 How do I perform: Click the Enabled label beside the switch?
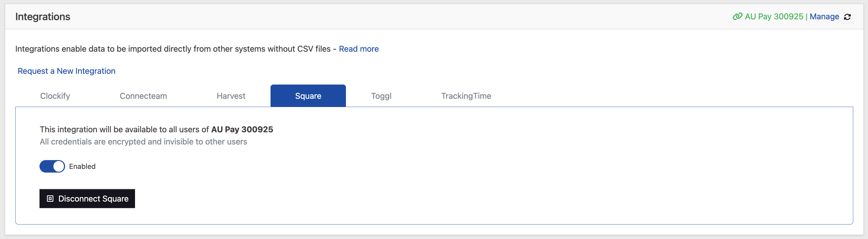tap(82, 166)
